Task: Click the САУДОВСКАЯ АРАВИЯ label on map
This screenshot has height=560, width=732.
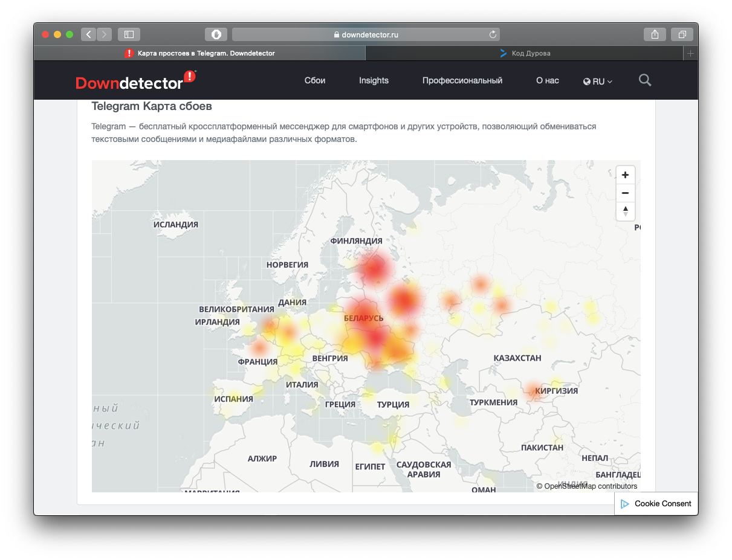Action: [x=424, y=469]
